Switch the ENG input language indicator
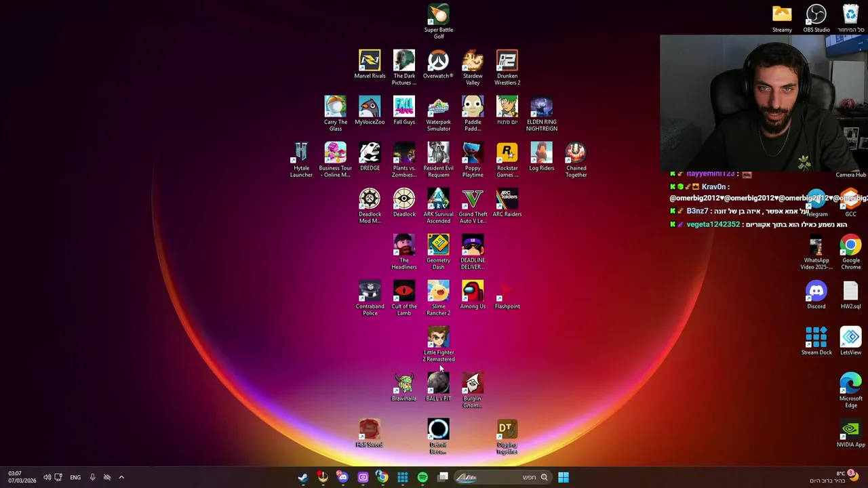 tap(75, 477)
